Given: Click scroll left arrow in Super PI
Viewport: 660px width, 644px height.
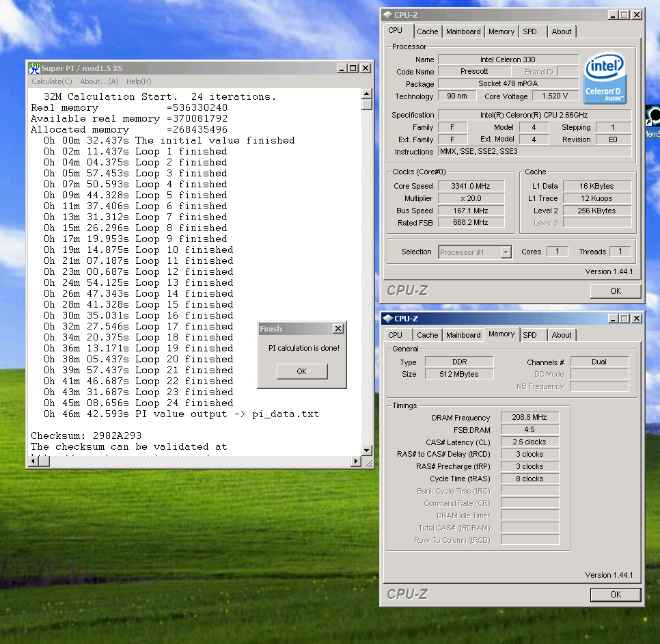Looking at the screenshot, I should coord(33,461).
